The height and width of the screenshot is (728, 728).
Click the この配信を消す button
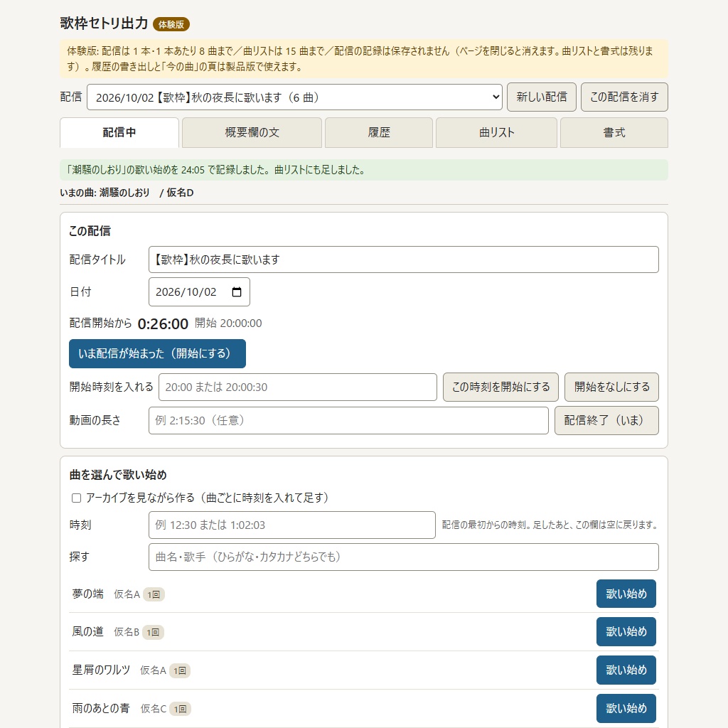pyautogui.click(x=624, y=97)
